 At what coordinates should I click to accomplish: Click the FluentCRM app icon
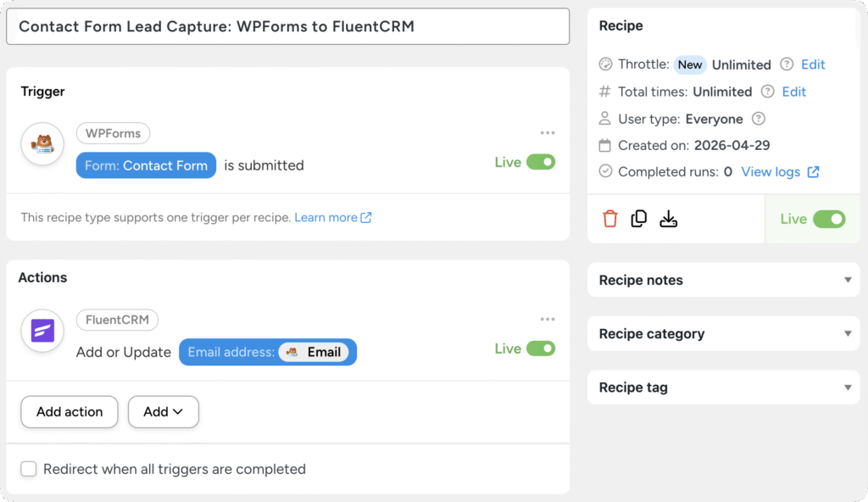(42, 331)
